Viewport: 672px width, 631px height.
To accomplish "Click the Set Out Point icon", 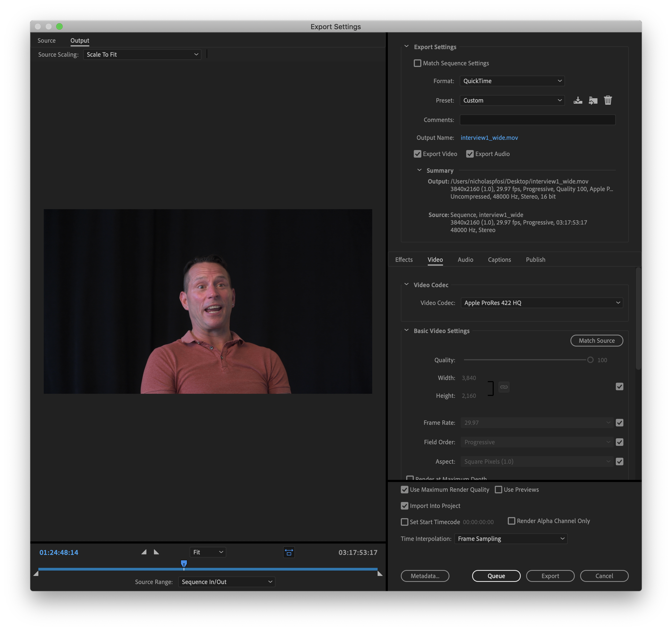I will pos(156,552).
